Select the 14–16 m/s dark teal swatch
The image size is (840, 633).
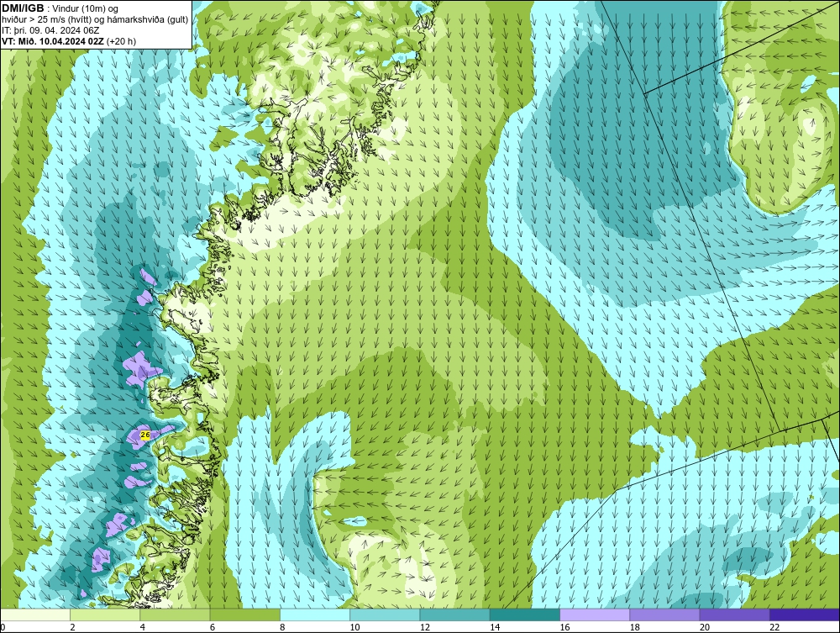click(525, 615)
